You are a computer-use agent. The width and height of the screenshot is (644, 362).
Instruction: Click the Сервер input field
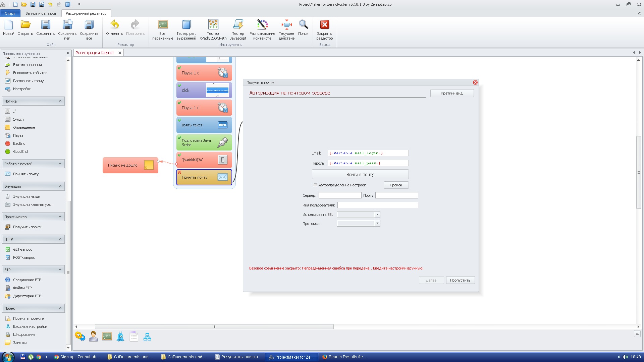340,195
